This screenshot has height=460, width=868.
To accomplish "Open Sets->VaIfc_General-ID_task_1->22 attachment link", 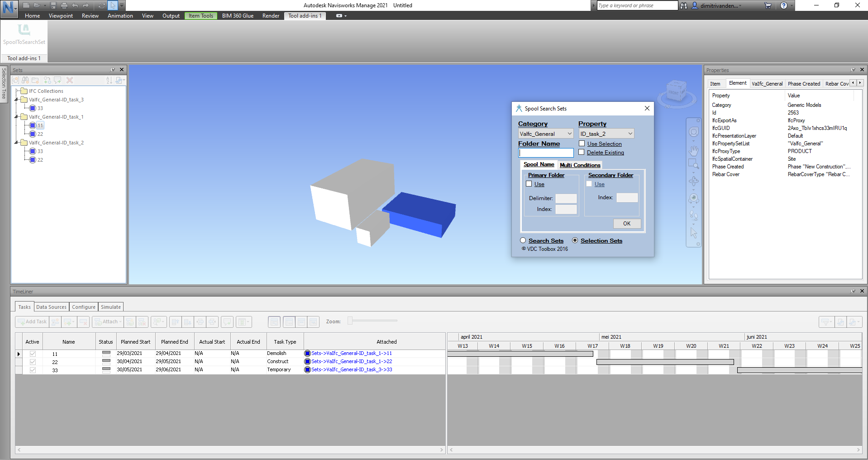I will (351, 361).
